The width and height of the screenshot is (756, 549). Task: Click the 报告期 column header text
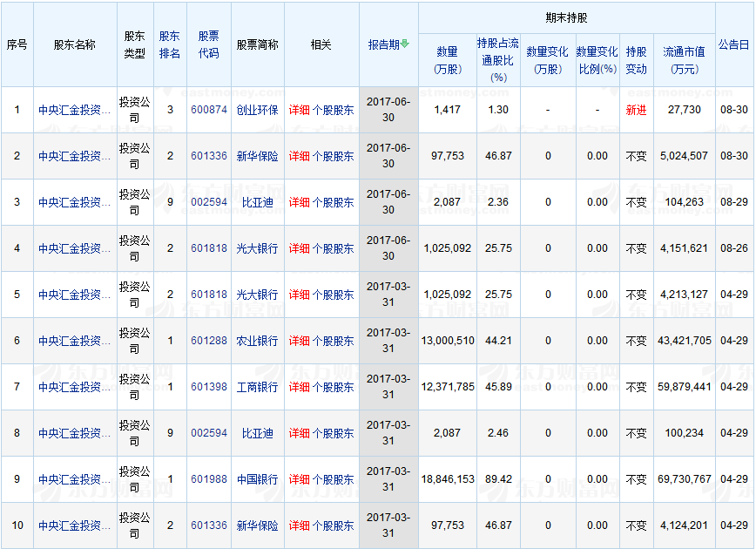(384, 44)
